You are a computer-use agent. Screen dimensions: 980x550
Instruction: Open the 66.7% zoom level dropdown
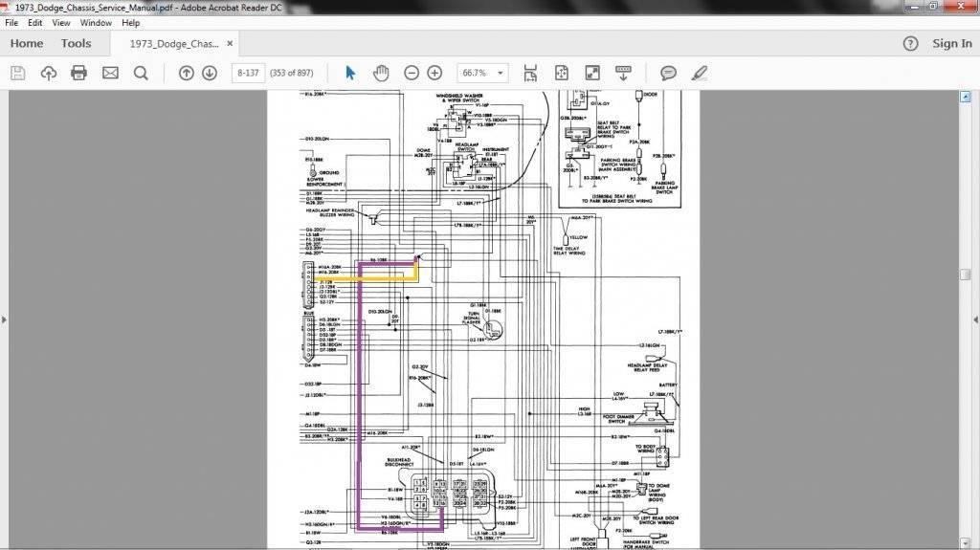point(501,73)
